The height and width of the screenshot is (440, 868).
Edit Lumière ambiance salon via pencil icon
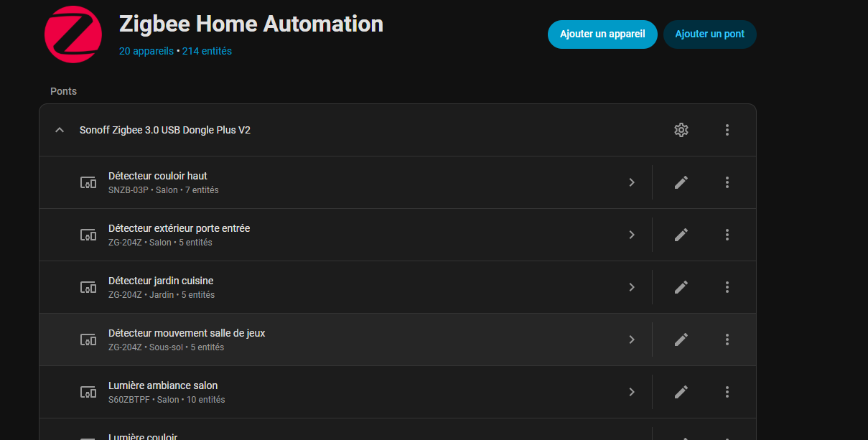pyautogui.click(x=681, y=392)
